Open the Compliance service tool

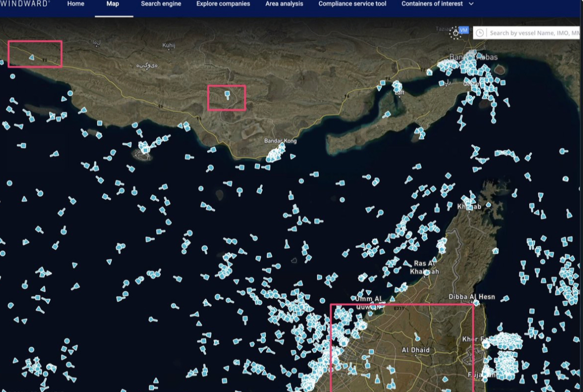(x=352, y=4)
